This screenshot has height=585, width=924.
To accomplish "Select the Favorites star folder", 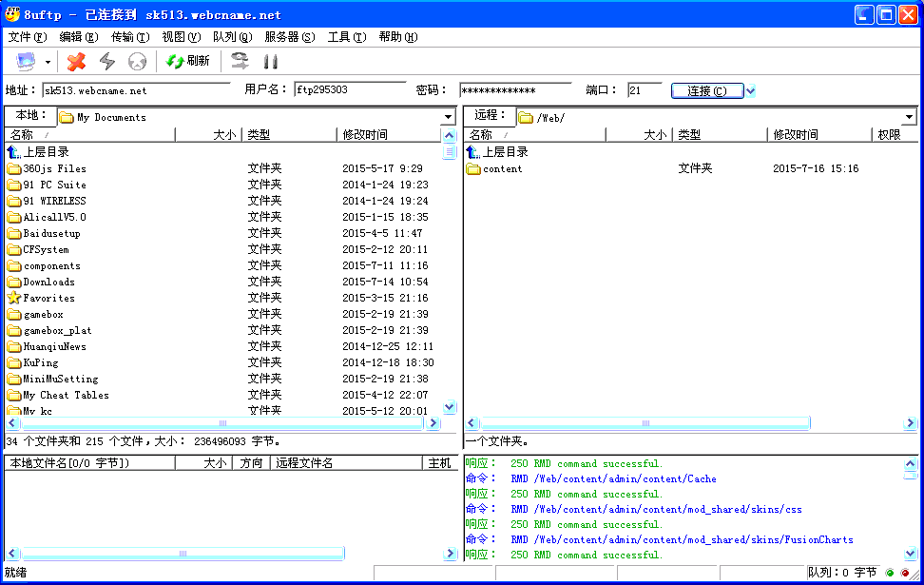I will [14, 298].
